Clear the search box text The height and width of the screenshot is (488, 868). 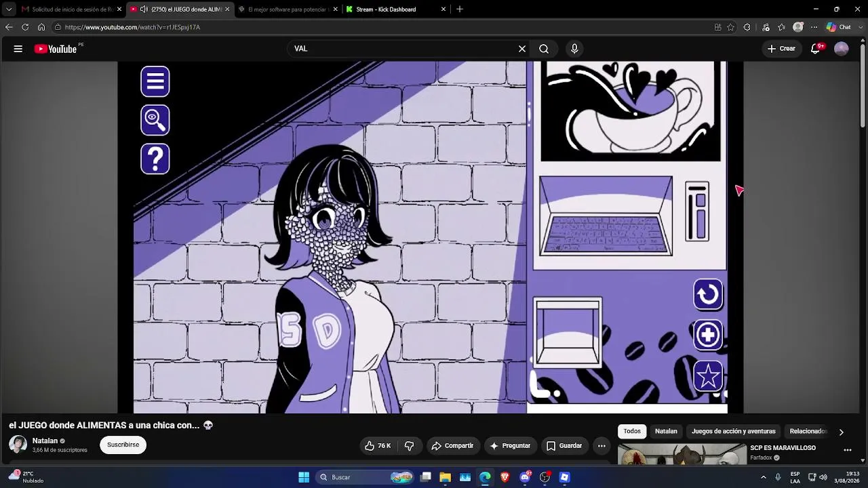(x=522, y=49)
